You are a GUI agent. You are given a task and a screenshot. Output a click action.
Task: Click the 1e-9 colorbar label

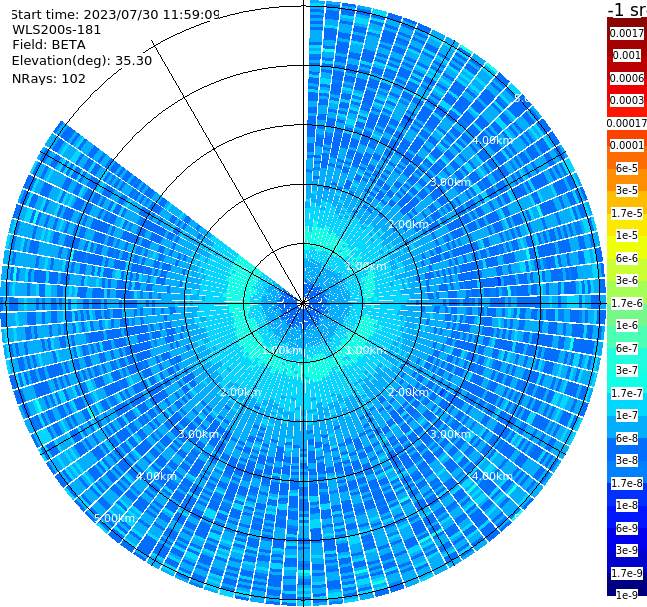tap(627, 595)
